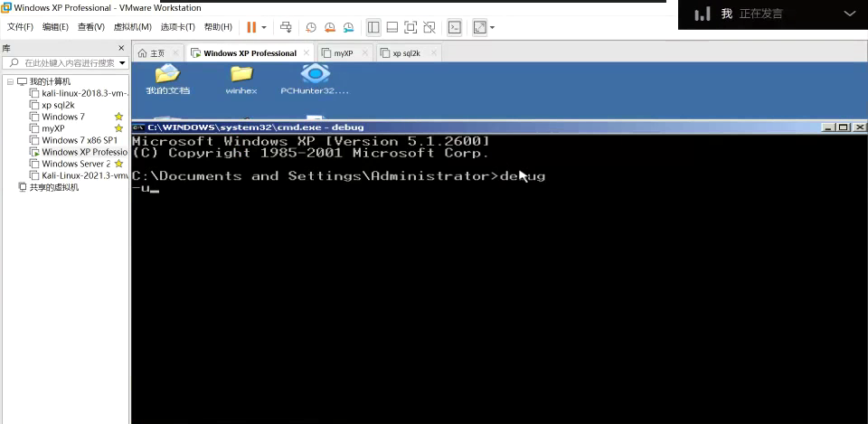
Task: Switch to Unity mode
Action: click(x=429, y=27)
